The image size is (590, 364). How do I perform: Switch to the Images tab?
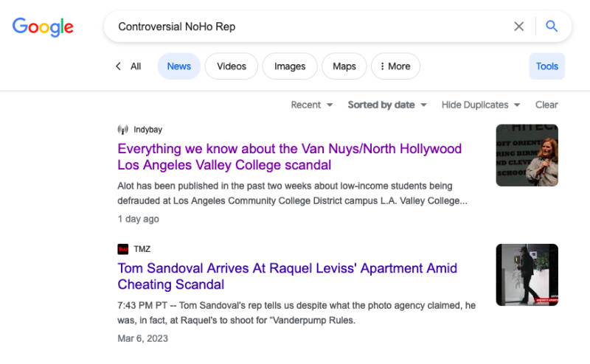290,66
